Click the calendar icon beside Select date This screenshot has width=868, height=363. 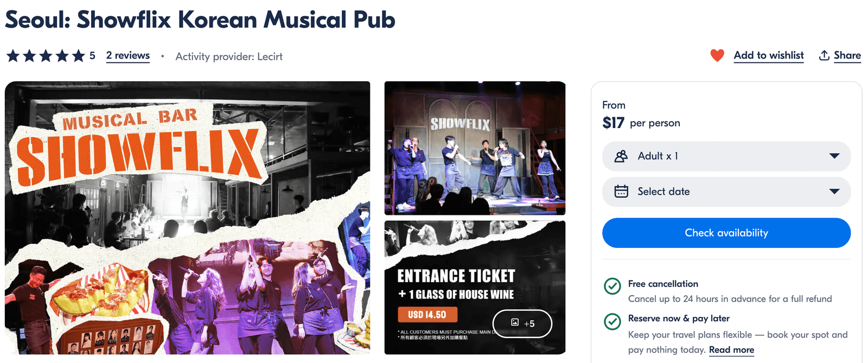coord(621,192)
